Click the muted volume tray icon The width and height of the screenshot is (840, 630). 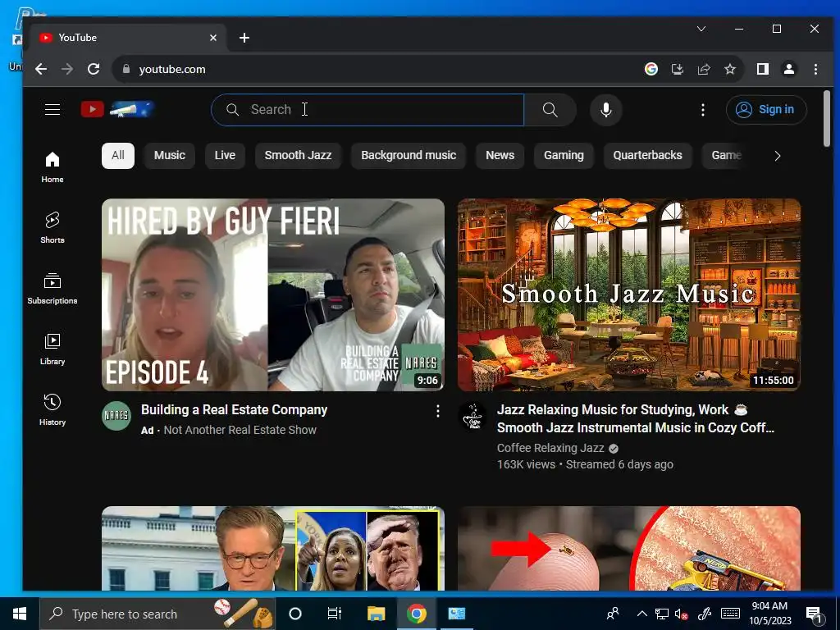point(682,614)
